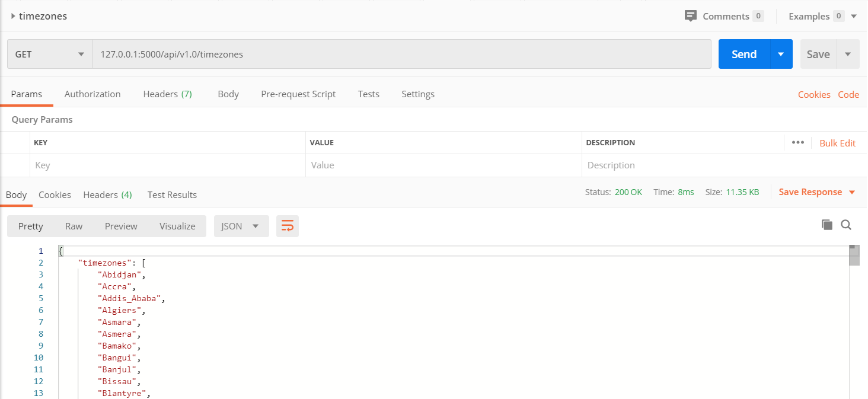Copy response body with copy icon
Image resolution: width=868 pixels, height=399 pixels.
click(x=826, y=225)
